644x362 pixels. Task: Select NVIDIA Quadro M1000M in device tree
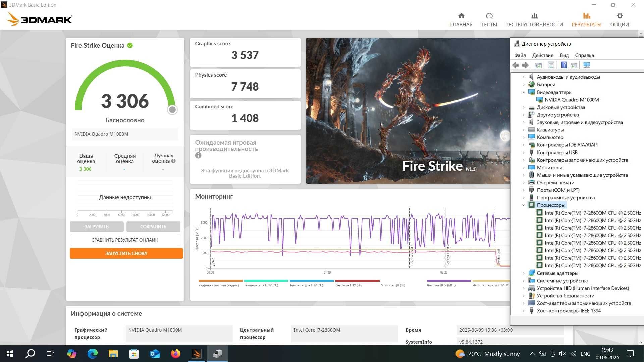pyautogui.click(x=572, y=100)
